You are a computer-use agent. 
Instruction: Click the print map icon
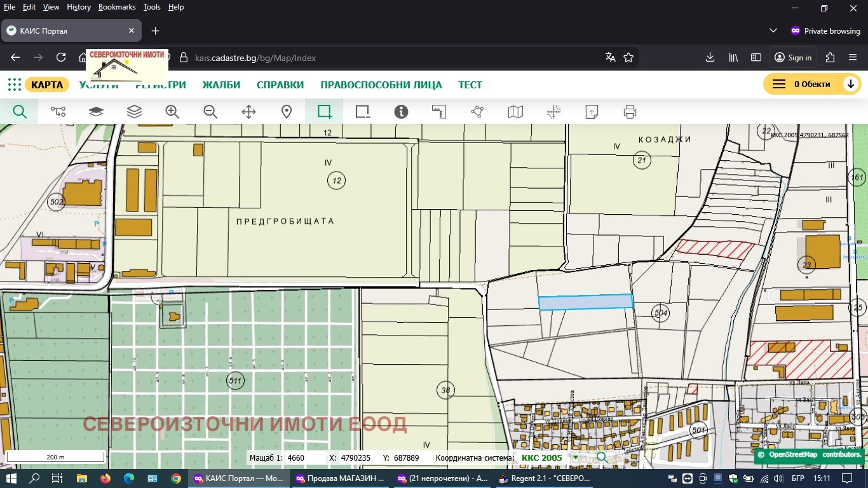tap(630, 112)
